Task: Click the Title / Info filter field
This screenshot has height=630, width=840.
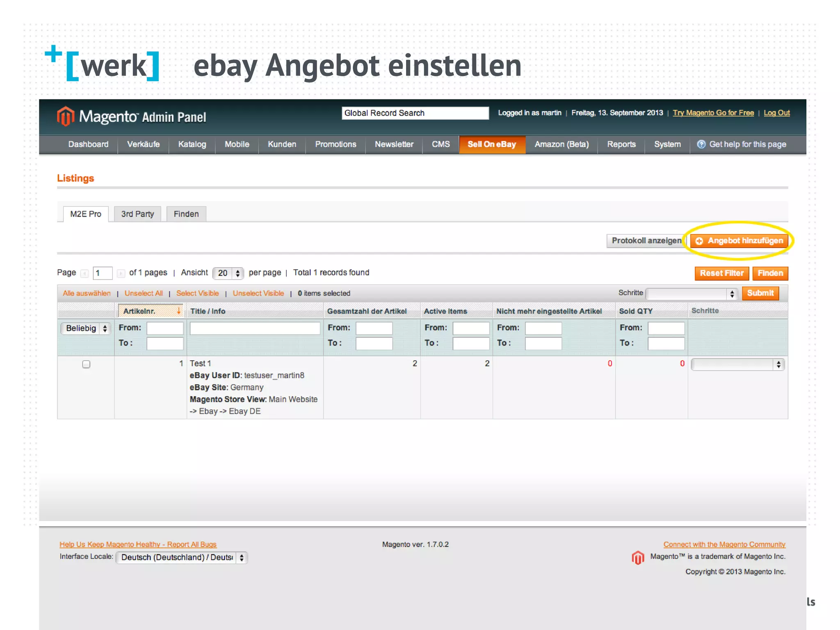Action: tap(255, 328)
